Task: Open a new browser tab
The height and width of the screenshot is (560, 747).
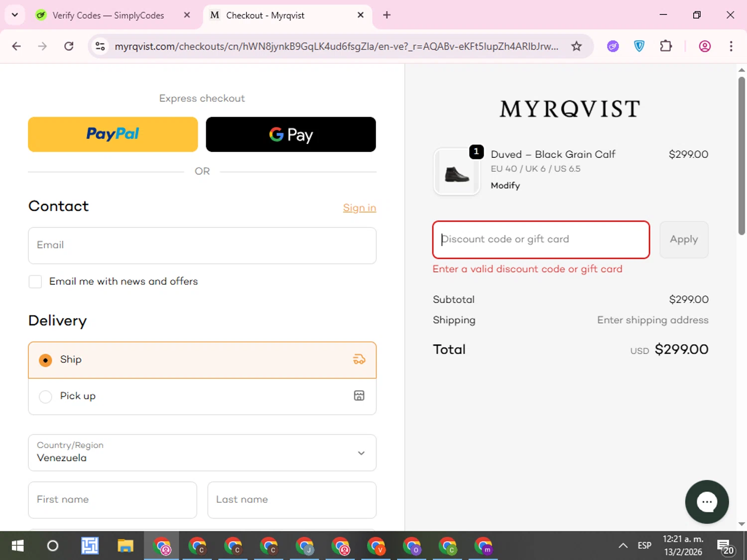Action: [387, 15]
